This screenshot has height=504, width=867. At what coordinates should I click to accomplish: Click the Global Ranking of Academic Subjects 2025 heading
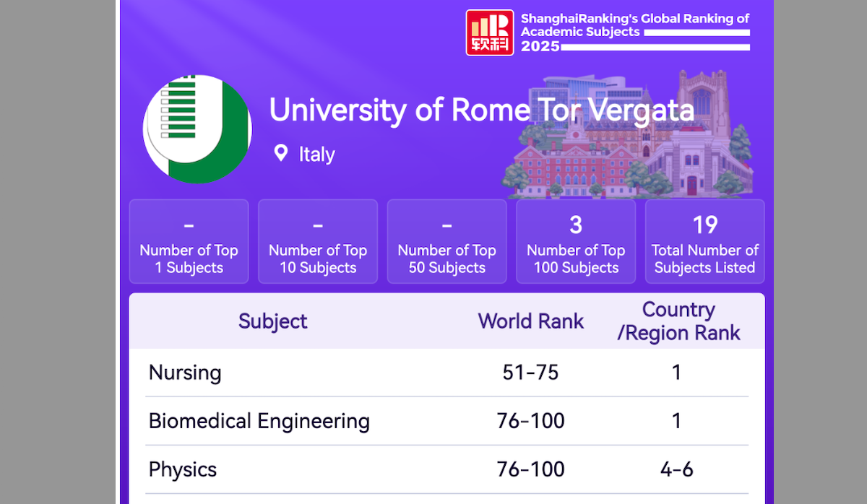point(635,32)
